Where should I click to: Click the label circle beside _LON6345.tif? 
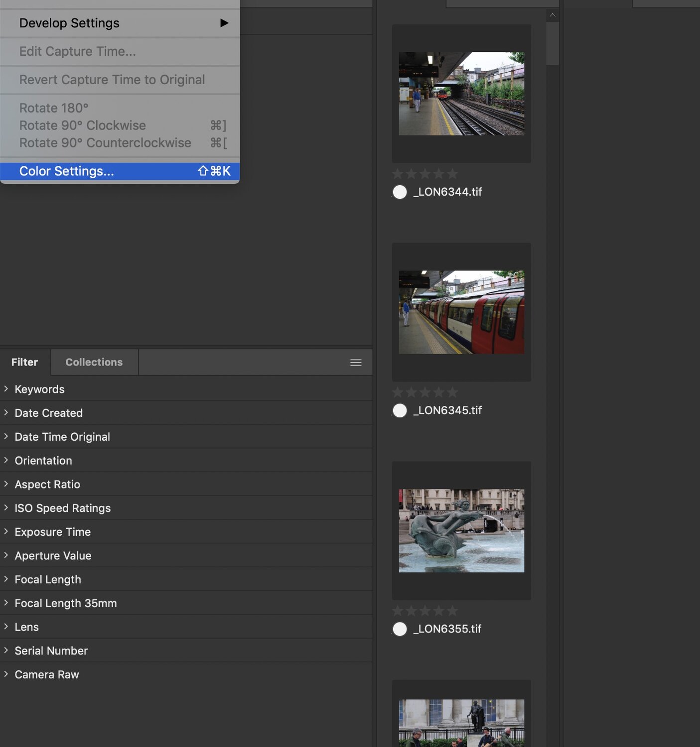pyautogui.click(x=400, y=411)
